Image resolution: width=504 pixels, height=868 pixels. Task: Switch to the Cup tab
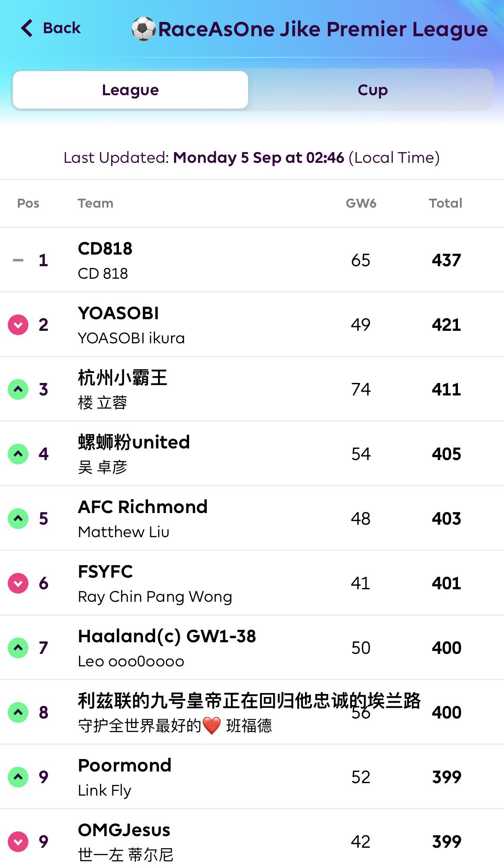373,90
